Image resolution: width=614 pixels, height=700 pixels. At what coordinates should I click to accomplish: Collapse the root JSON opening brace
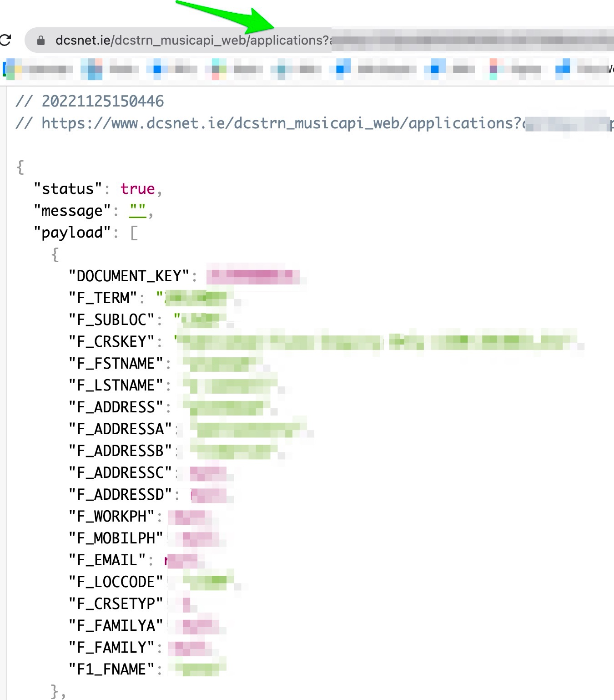pyautogui.click(x=20, y=167)
